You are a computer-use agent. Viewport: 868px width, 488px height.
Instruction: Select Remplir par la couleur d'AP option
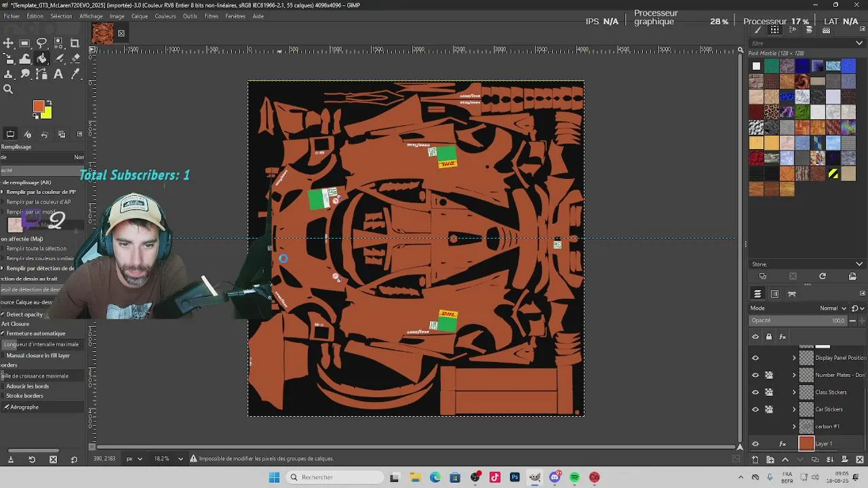37,202
